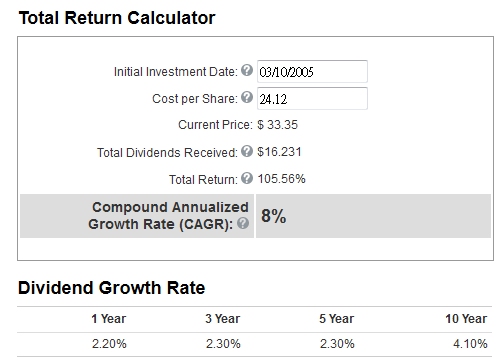This screenshot has width=501, height=361.
Task: Select the 5 Year column header
Action: [x=337, y=319]
